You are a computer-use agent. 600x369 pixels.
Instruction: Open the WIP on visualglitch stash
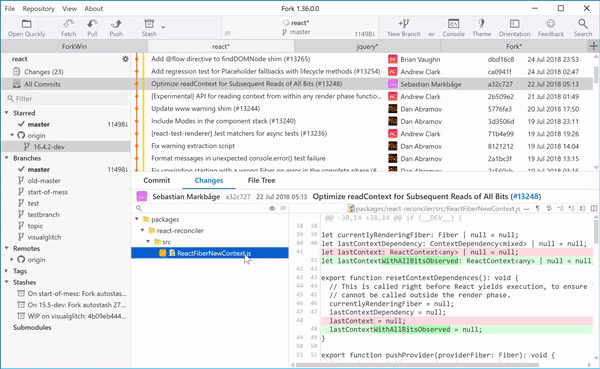point(77,316)
